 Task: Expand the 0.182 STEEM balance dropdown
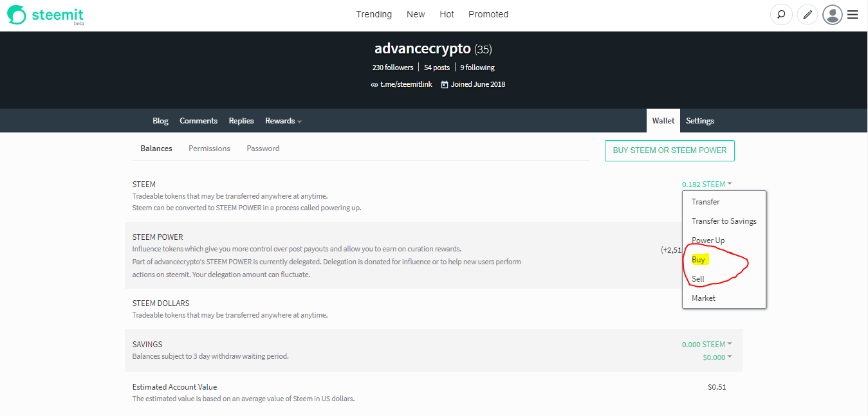(x=707, y=185)
